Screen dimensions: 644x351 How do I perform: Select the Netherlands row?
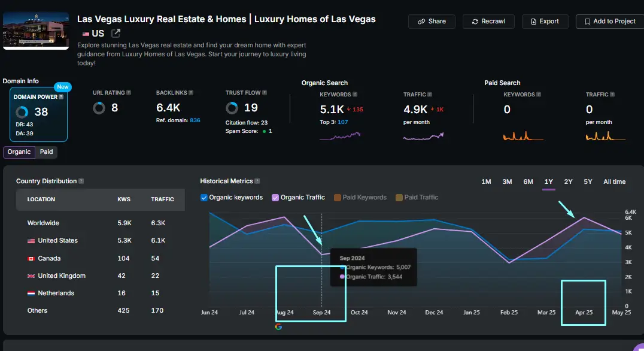coord(100,293)
